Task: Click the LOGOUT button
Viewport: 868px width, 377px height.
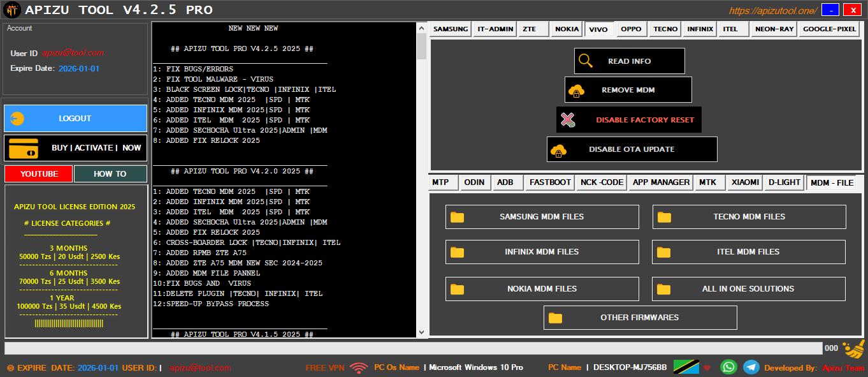Action: pyautogui.click(x=75, y=119)
